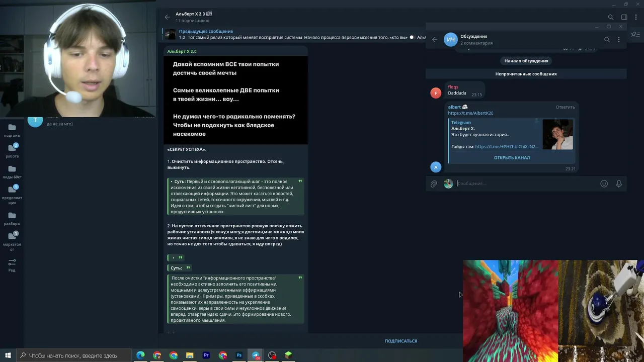Open the Обсуждение window options menu
Viewport: 644px width, 362px height.
point(619,40)
